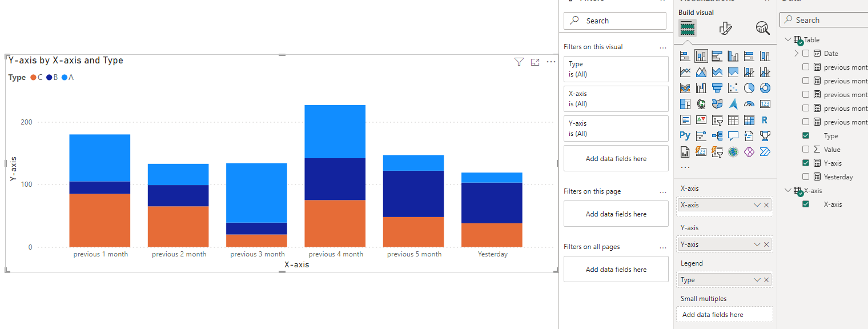The height and width of the screenshot is (329, 868).
Task: Open the chart's More options ellipsis
Action: (x=551, y=62)
